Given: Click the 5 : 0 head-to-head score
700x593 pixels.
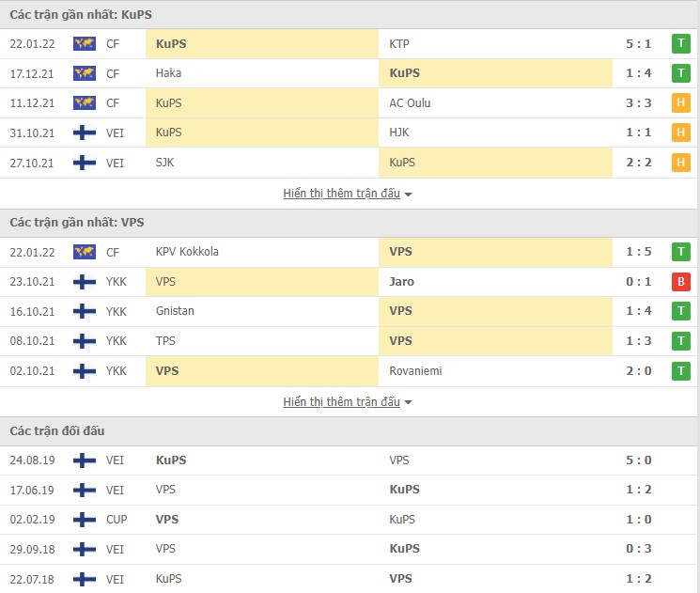Looking at the screenshot, I should (x=639, y=460).
